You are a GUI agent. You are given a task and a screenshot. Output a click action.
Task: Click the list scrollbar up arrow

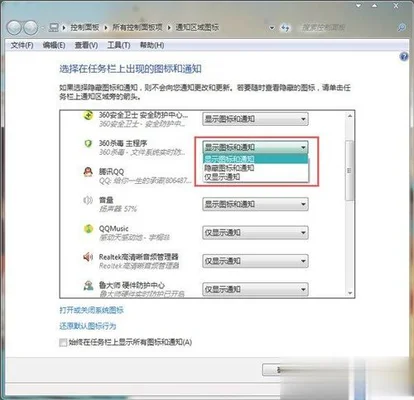350,116
